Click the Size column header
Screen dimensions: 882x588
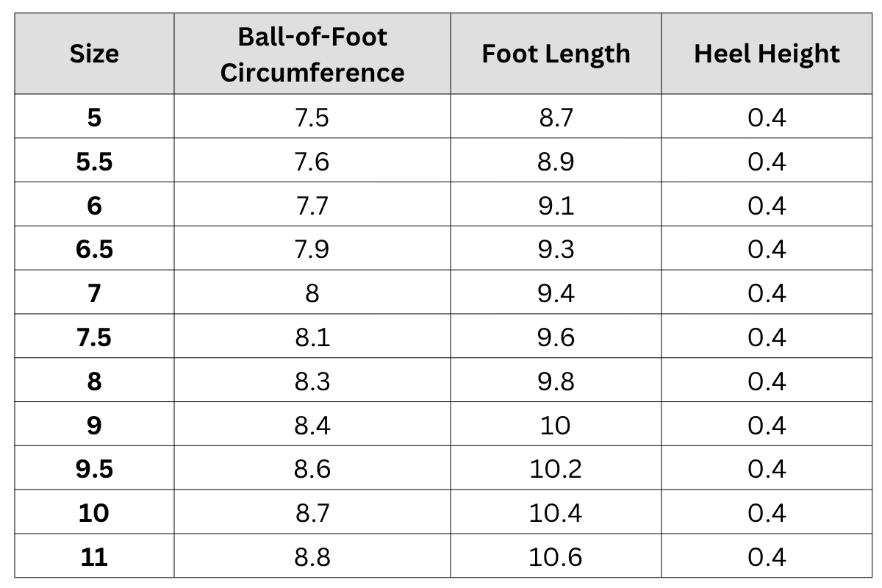[94, 54]
